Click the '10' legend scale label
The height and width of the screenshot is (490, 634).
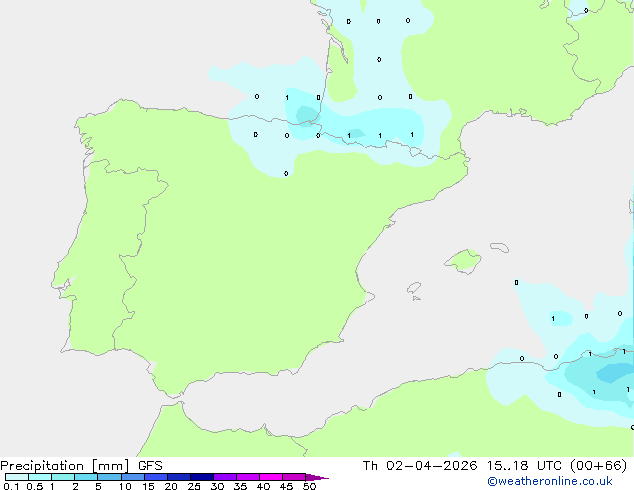click(125, 486)
